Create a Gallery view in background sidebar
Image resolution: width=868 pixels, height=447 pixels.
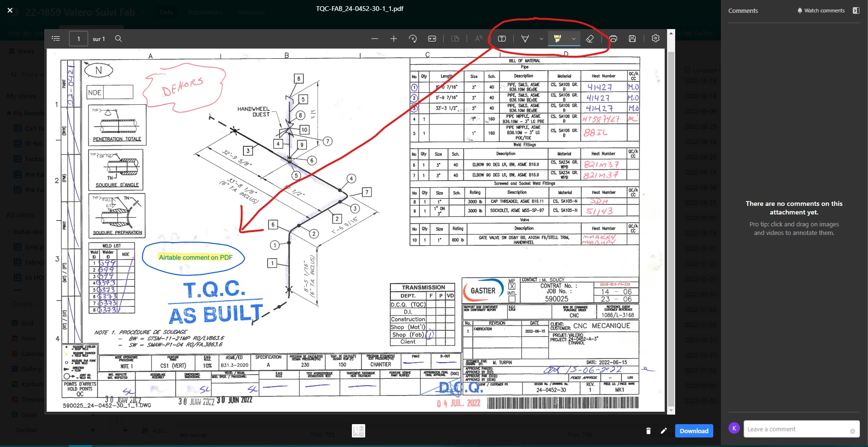(x=27, y=369)
